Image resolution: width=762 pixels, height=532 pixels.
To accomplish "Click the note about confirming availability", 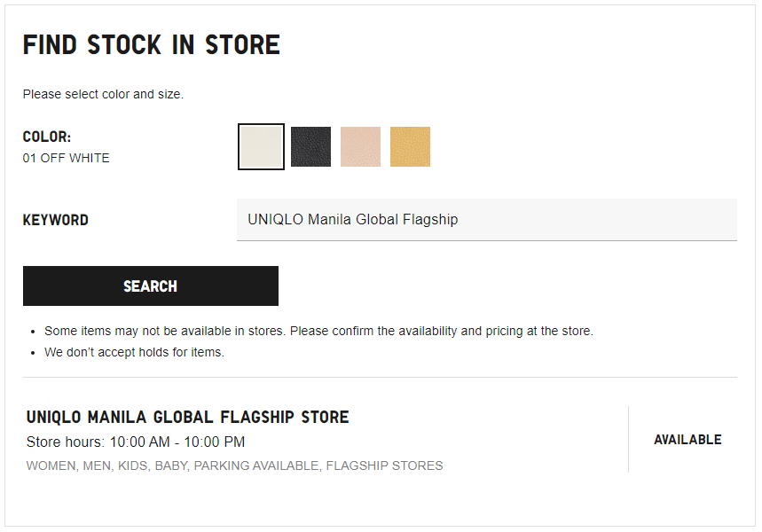I will [x=318, y=332].
